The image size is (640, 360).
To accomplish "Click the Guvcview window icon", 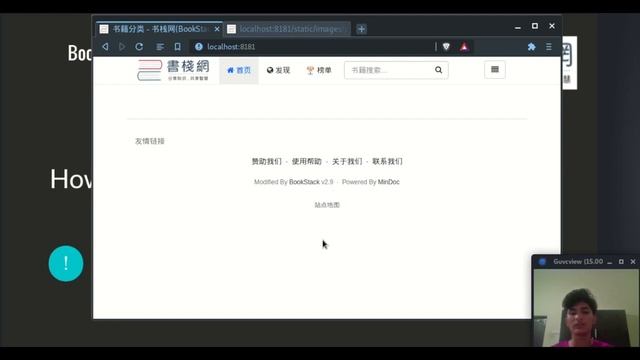I will tap(542, 262).
